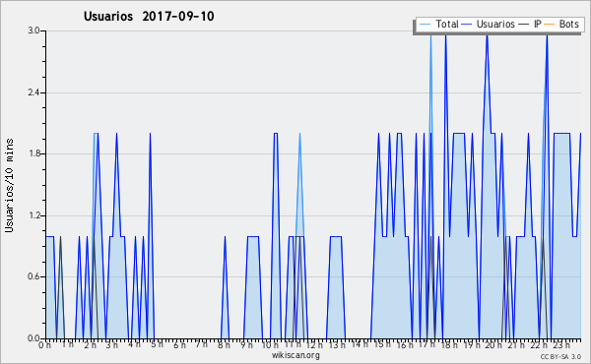Click the x-axis label '18 h'
The image size is (591, 364).
pyautogui.click(x=449, y=344)
